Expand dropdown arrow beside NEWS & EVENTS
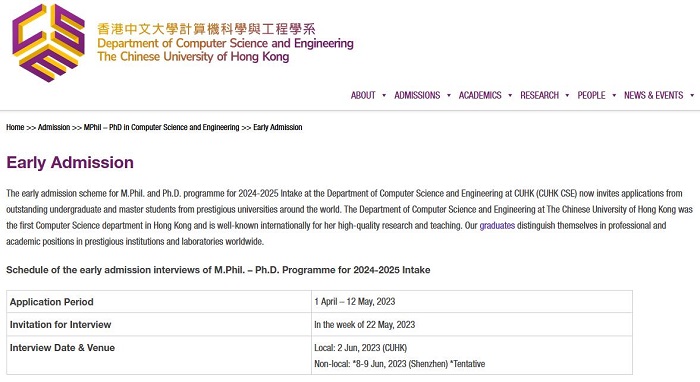 (692, 96)
